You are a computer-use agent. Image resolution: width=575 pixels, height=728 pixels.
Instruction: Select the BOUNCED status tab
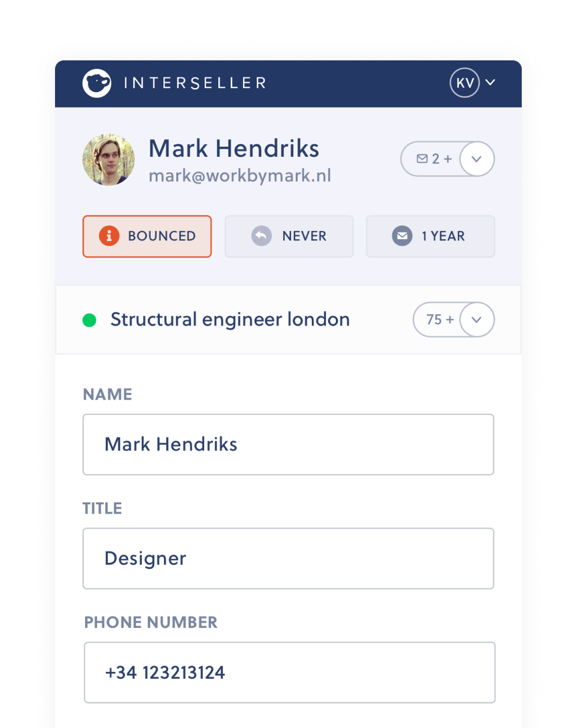tap(147, 236)
